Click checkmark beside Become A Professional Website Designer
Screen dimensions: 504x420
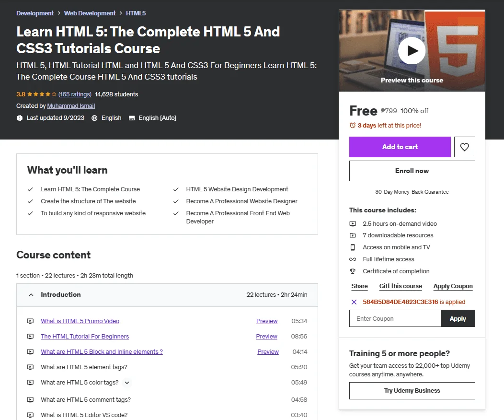(176, 201)
